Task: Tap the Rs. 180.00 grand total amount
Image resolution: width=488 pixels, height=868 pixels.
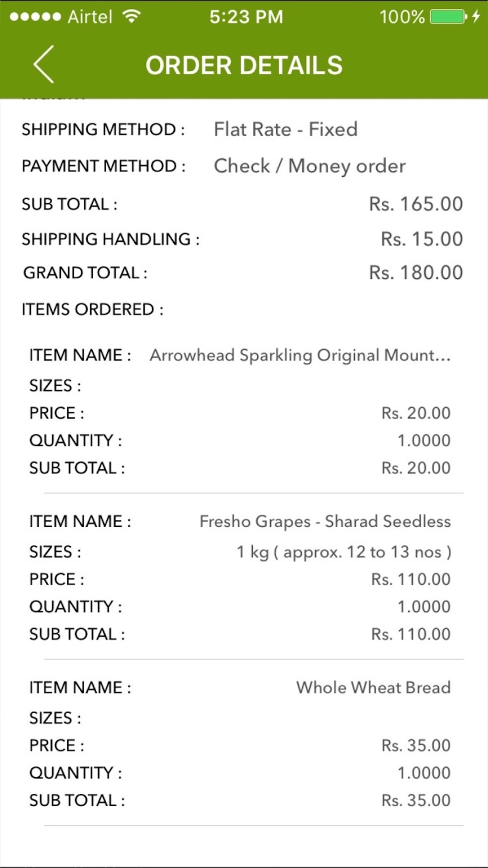Action: coord(416,272)
